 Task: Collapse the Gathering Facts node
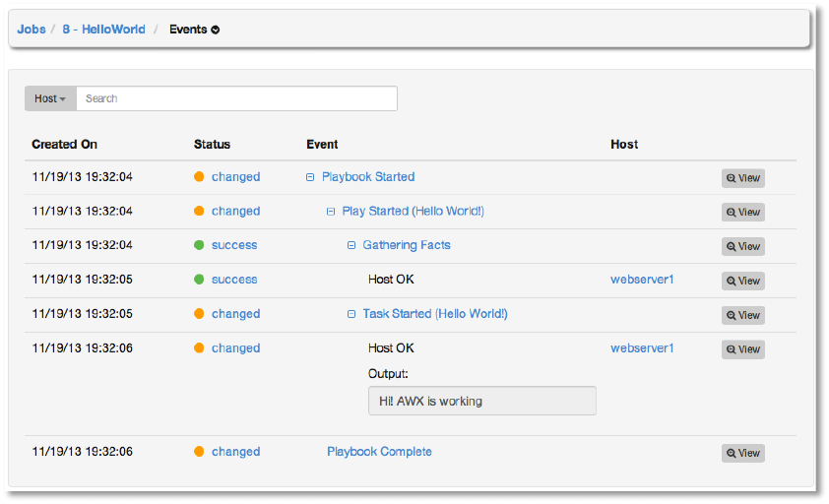click(x=351, y=245)
